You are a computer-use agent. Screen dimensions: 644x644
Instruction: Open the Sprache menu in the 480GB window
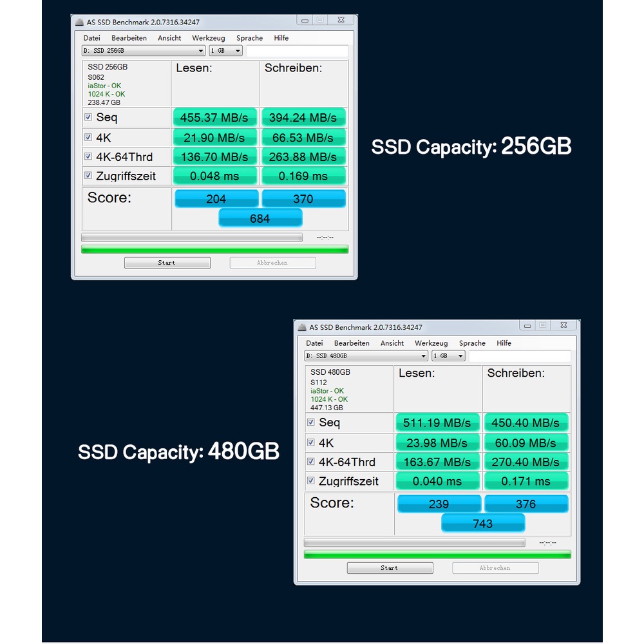point(472,343)
